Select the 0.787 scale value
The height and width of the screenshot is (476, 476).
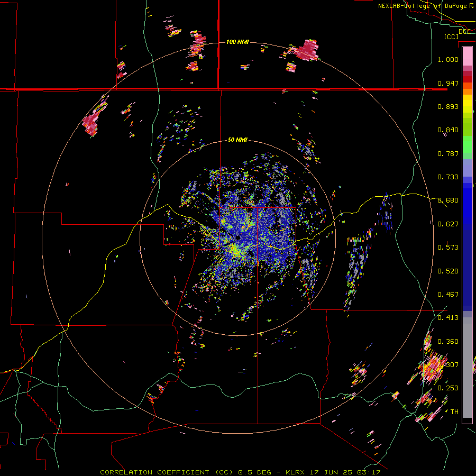448,153
